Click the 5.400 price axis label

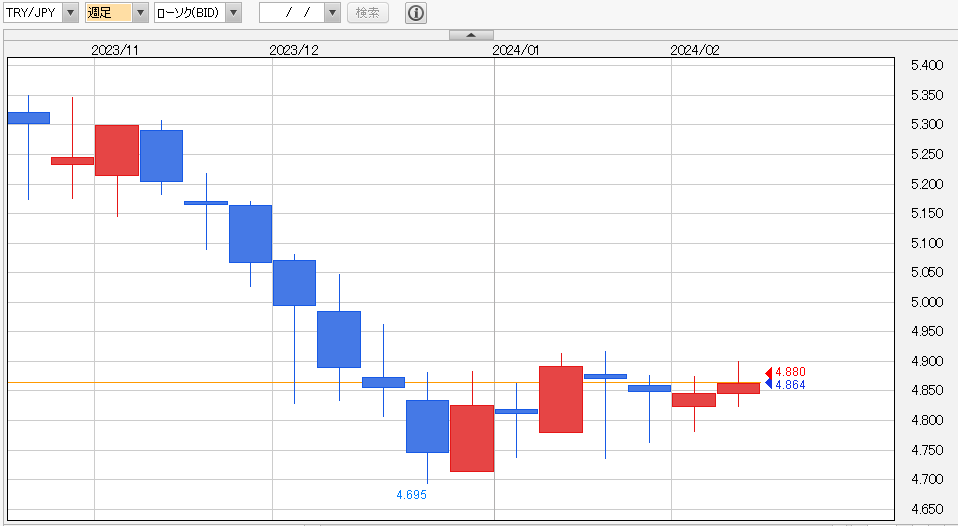coord(927,65)
